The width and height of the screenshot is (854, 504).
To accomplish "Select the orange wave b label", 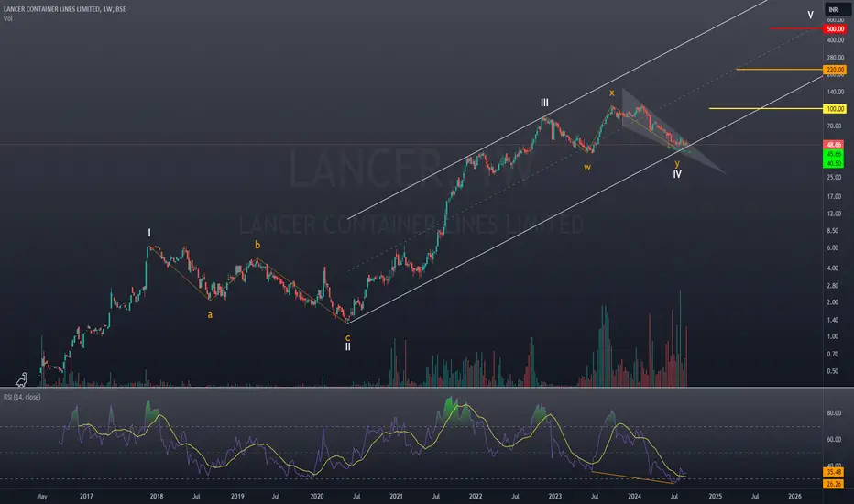I will click(x=257, y=246).
